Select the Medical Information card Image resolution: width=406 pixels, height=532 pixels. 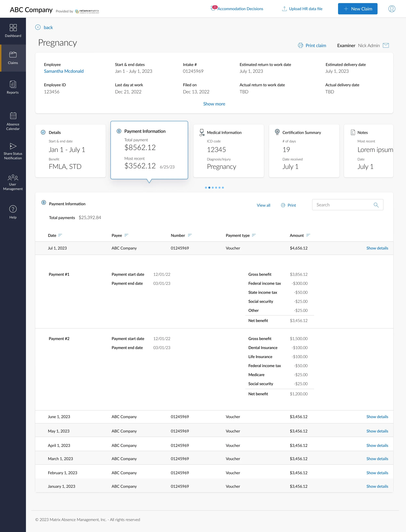click(x=228, y=151)
